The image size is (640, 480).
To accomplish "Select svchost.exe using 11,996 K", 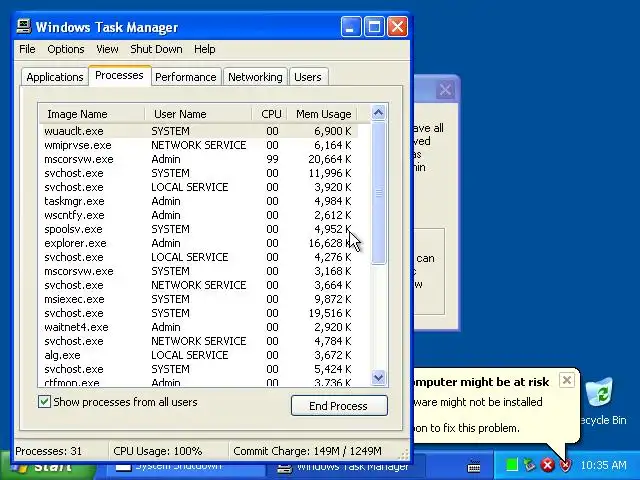I will pyautogui.click(x=199, y=173).
